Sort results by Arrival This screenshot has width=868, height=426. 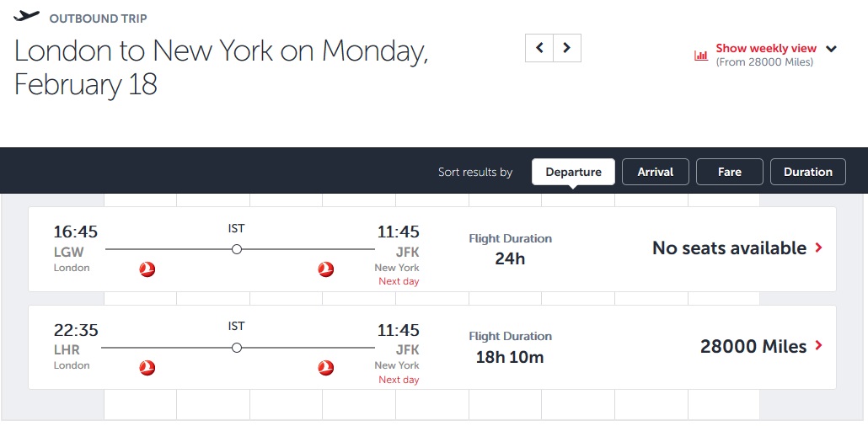pos(655,172)
